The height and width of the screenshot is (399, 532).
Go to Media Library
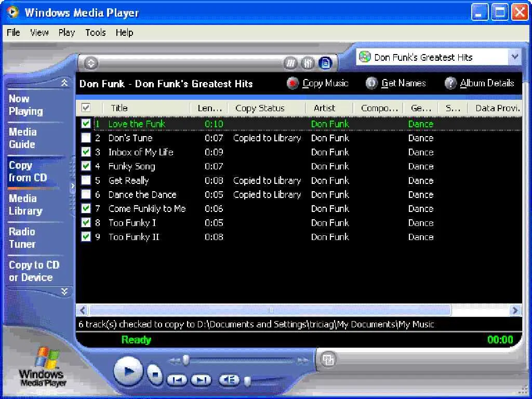(26, 205)
